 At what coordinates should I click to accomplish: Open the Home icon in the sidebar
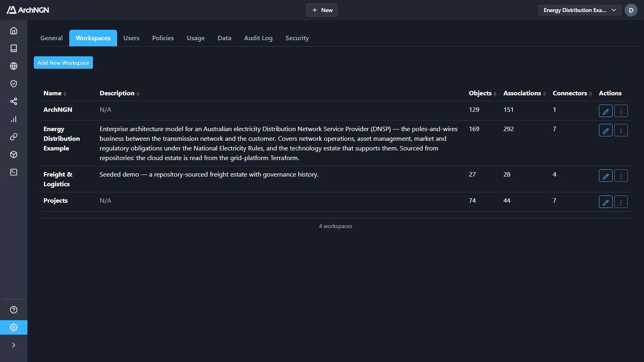[14, 31]
